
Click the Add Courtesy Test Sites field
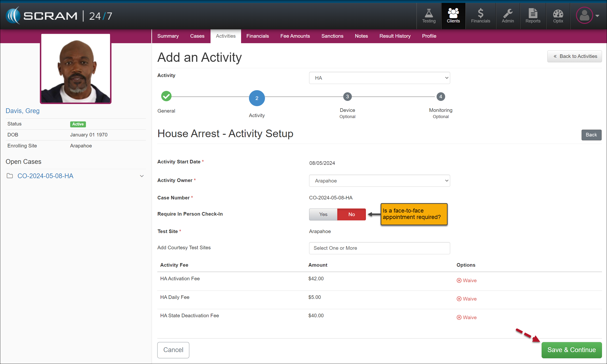click(x=379, y=248)
